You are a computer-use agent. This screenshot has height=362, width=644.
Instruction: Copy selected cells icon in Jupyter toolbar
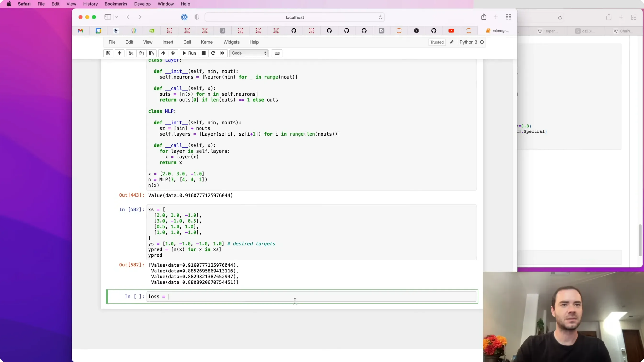(141, 53)
